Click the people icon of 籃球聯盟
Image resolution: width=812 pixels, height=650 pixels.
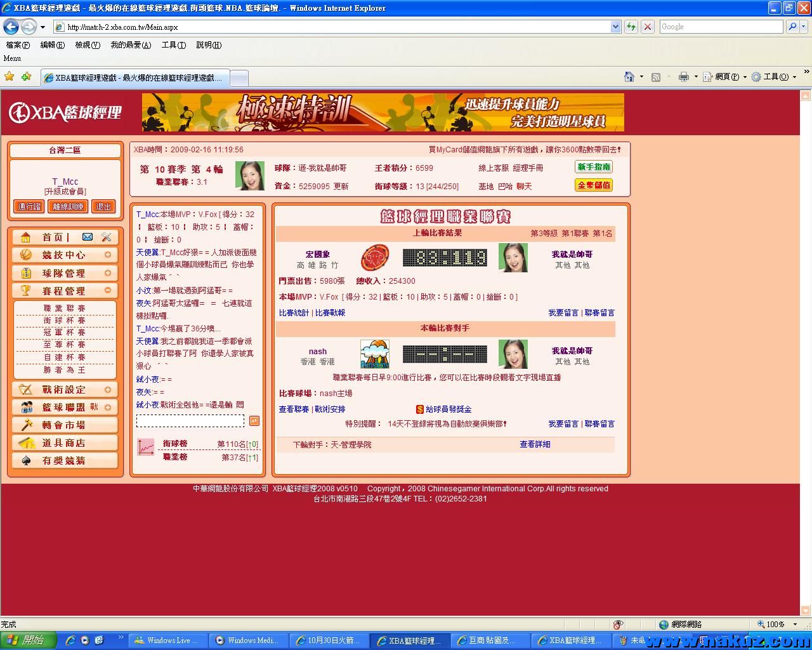pyautogui.click(x=26, y=407)
